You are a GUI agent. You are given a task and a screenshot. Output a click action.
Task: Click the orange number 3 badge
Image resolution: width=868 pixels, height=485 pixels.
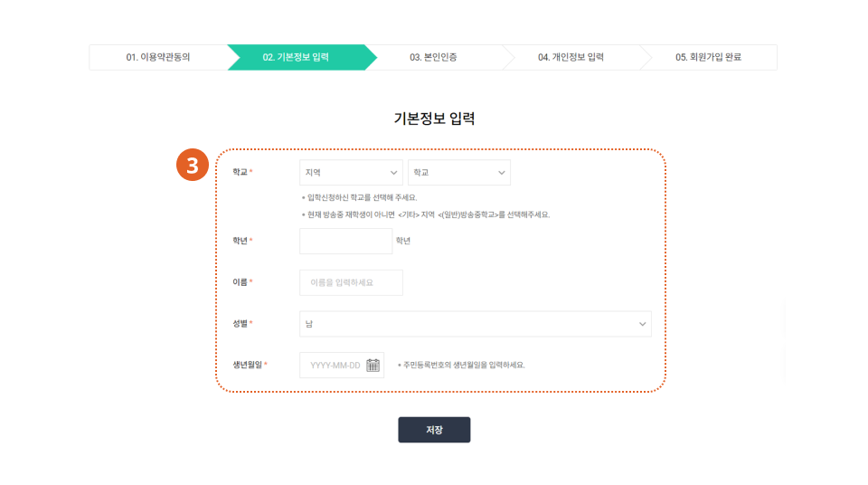(x=192, y=166)
